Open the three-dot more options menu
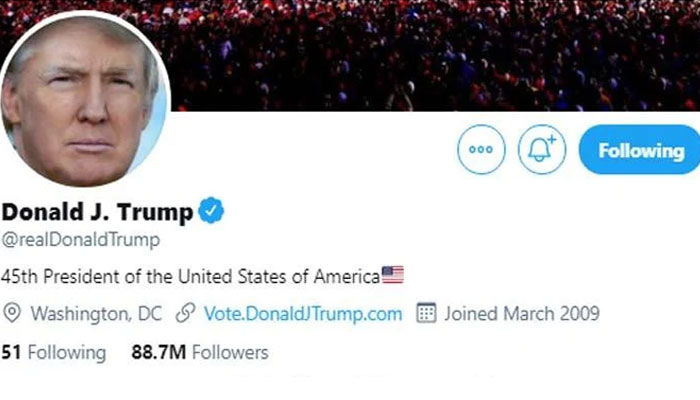700x400 pixels. tap(481, 151)
